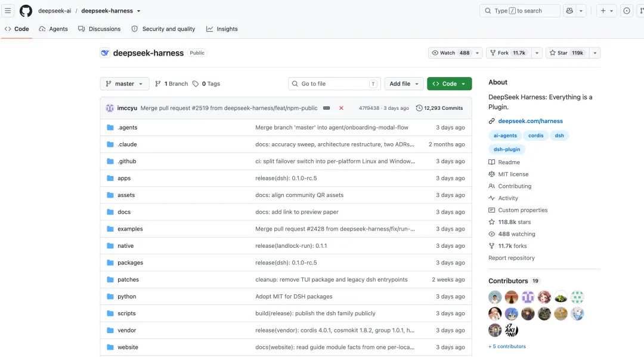Open the issues icon in the header
This screenshot has width=644, height=357.
coord(626,11)
